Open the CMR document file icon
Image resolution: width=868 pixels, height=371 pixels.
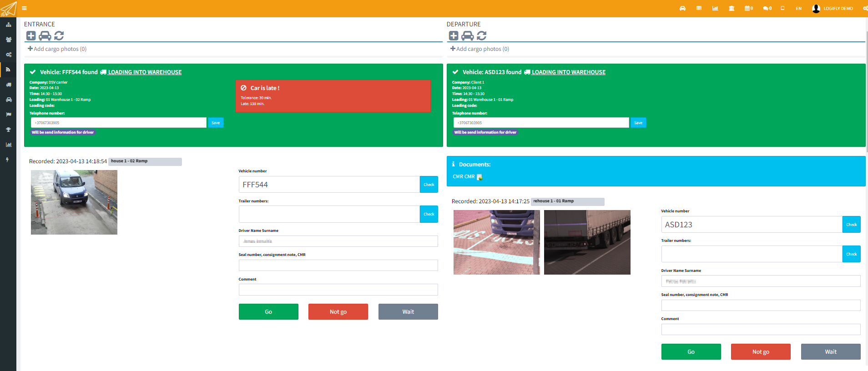coord(479,177)
